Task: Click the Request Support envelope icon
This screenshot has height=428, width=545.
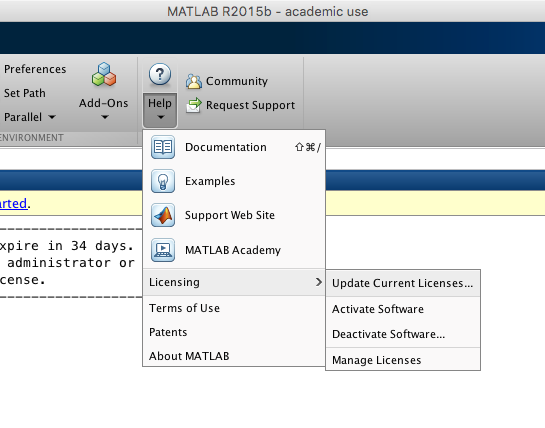Action: (194, 105)
